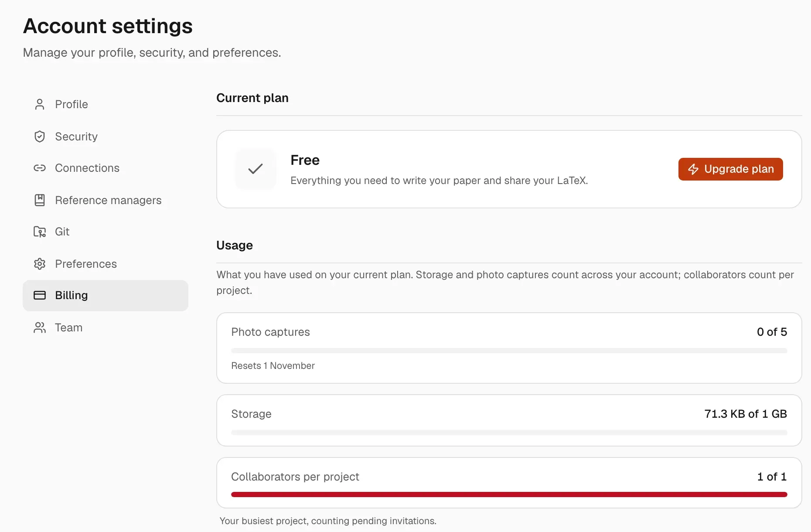Click the Usage section heading

(235, 246)
